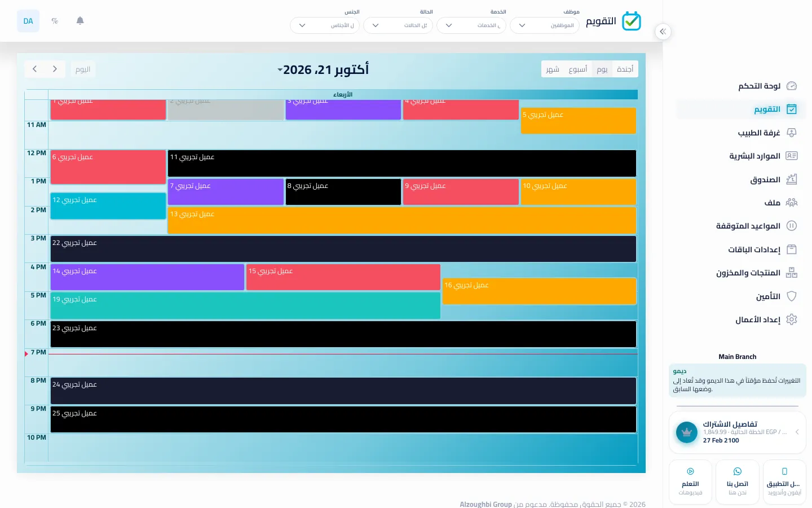Image resolution: width=812 pixels, height=508 pixels.
Task: Select the الصندوق cashbox icon
Action: (792, 179)
